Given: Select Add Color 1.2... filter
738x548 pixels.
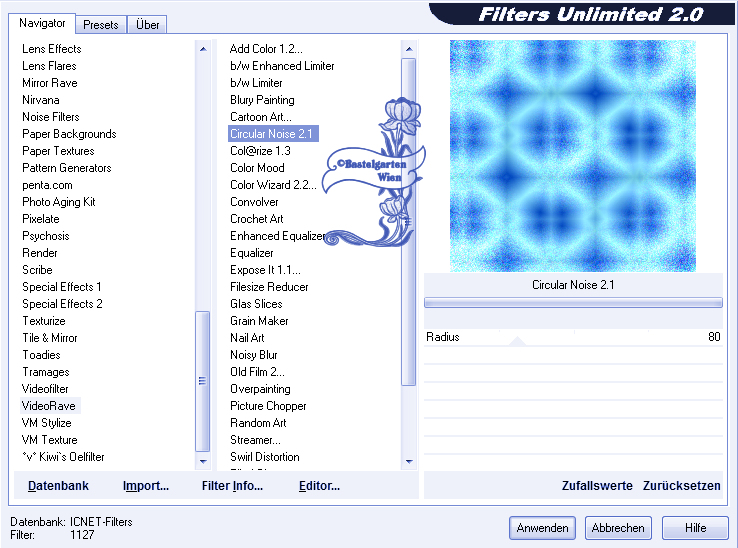Looking at the screenshot, I should tap(266, 49).
